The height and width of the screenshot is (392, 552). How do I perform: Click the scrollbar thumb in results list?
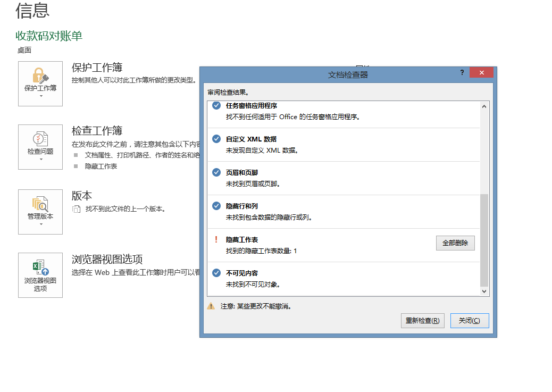483,239
